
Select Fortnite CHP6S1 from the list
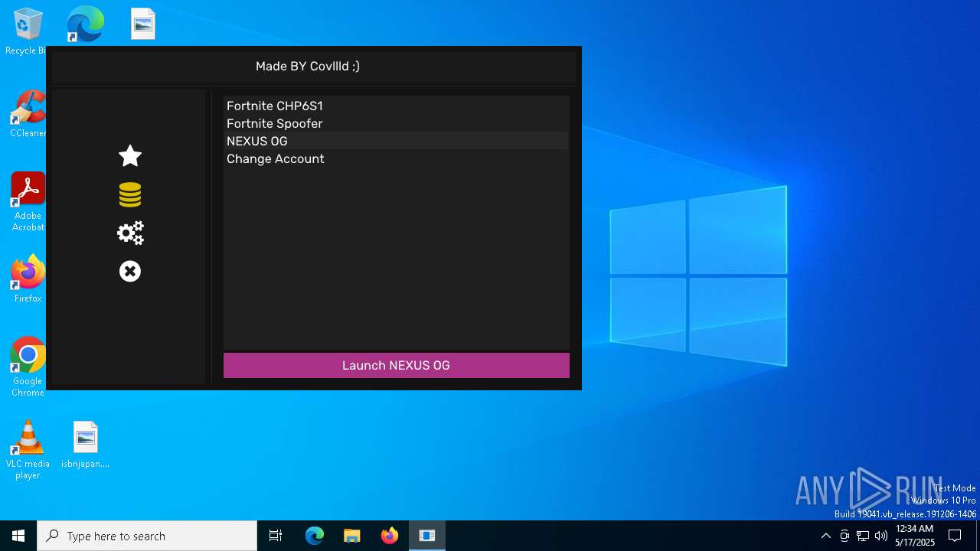click(x=396, y=106)
